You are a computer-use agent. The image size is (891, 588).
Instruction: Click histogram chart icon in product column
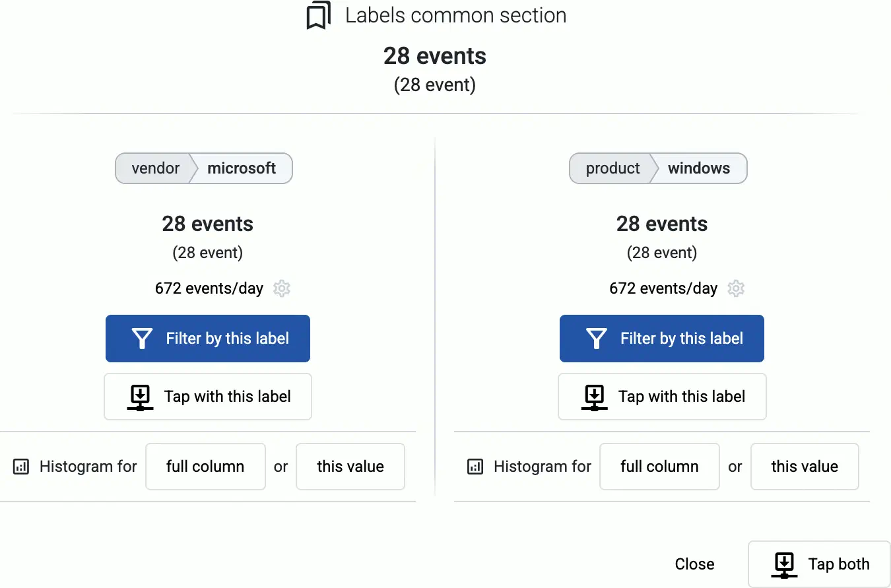click(475, 467)
